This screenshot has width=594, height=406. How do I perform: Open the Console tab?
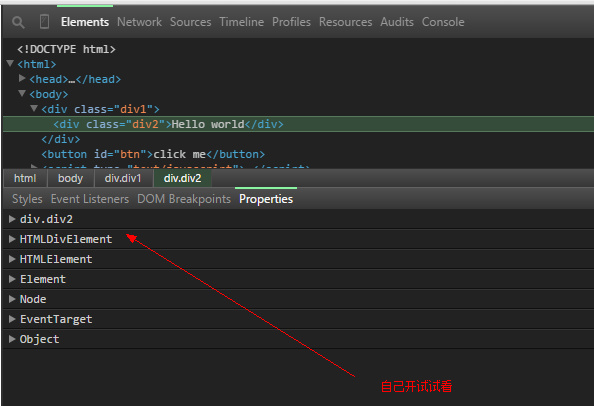tap(443, 22)
